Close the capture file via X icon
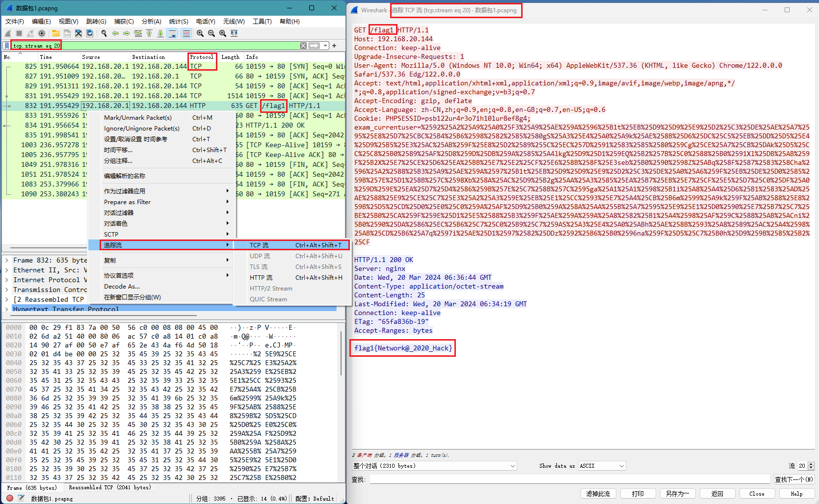Viewport: 819px width, 504px height. pyautogui.click(x=79, y=33)
